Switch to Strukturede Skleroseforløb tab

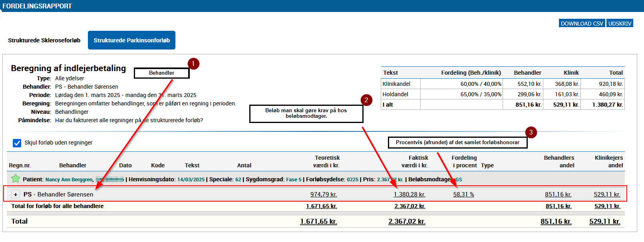[x=44, y=40]
